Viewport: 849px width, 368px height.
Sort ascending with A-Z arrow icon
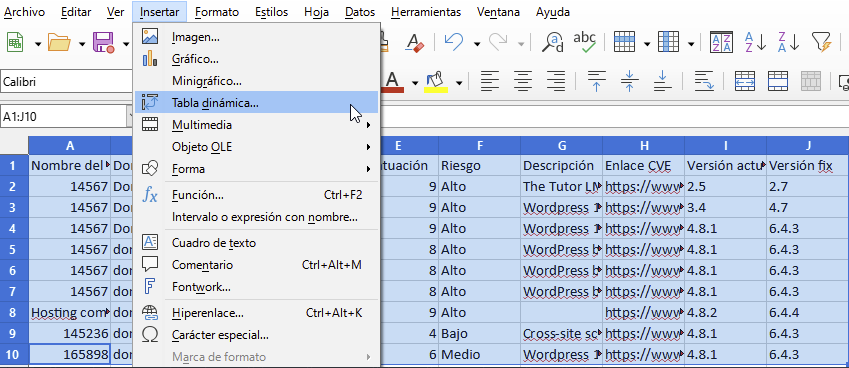[755, 42]
